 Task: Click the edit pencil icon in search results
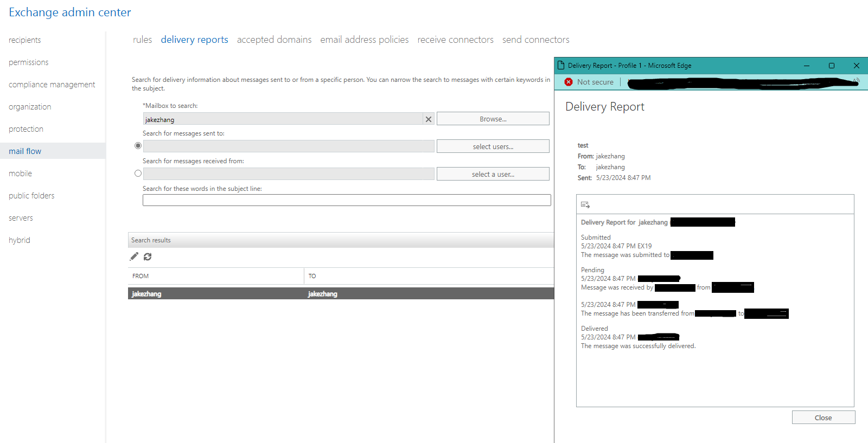(134, 256)
